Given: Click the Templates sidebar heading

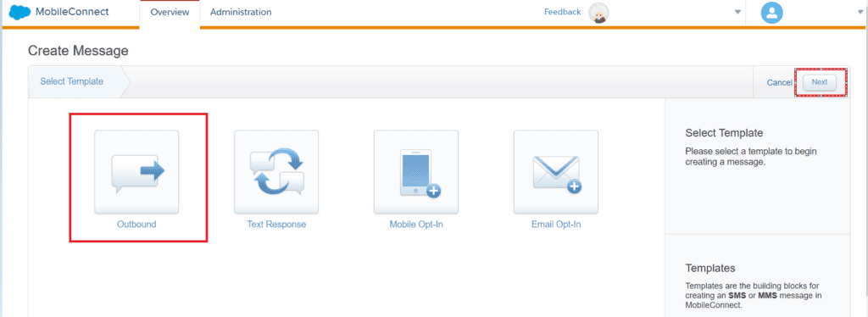Looking at the screenshot, I should pyautogui.click(x=710, y=269).
